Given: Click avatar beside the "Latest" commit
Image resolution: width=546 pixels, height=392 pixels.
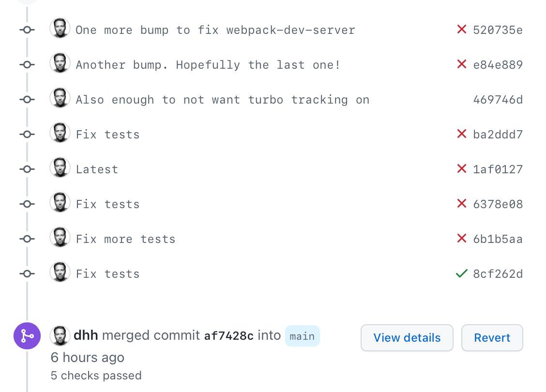Looking at the screenshot, I should [60, 168].
